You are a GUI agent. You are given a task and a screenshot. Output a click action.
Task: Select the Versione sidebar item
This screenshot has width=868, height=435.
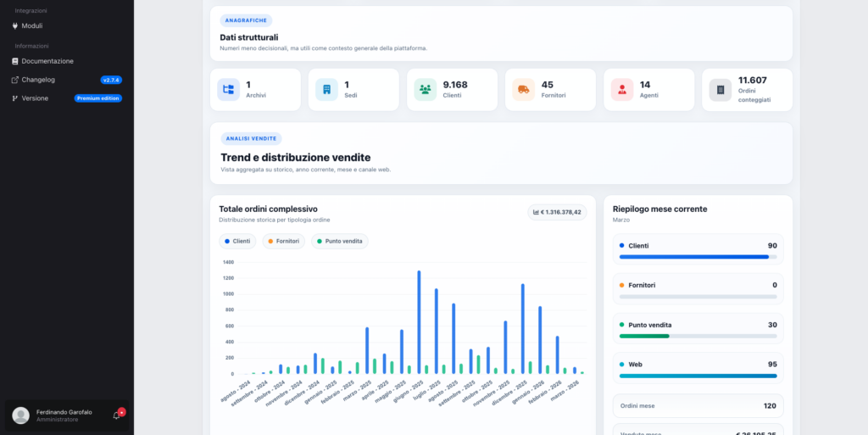pyautogui.click(x=35, y=98)
